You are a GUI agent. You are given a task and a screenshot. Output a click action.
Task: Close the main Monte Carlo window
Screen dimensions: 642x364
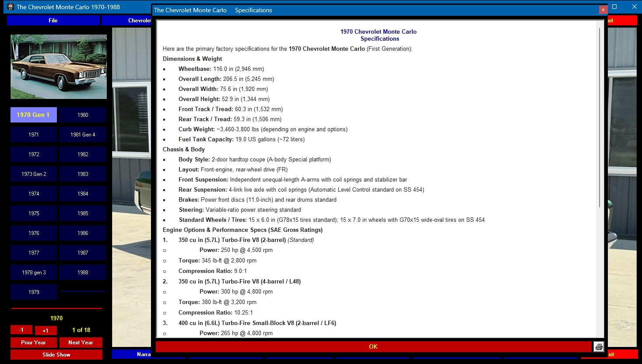click(x=634, y=7)
